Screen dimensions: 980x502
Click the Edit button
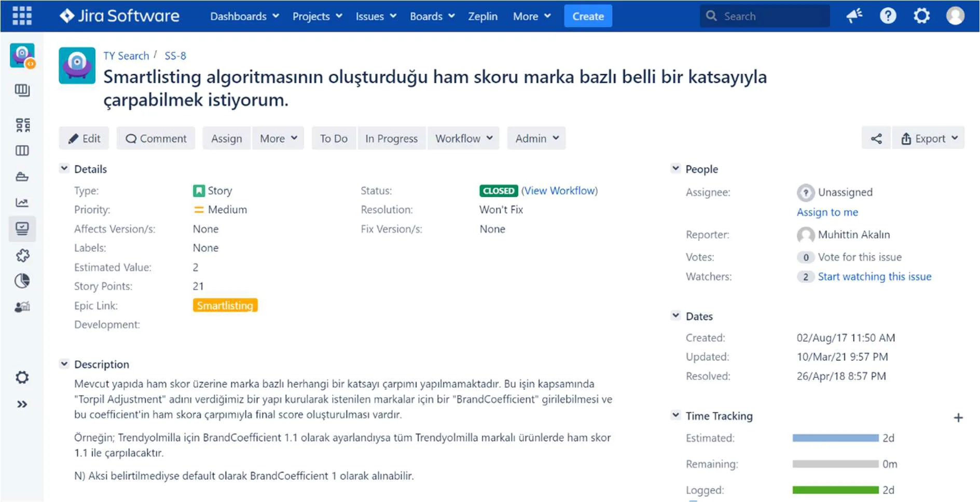click(x=84, y=139)
